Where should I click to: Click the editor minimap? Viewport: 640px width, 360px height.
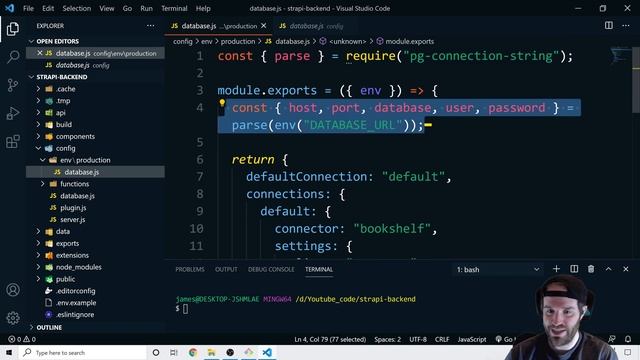tap(620, 56)
